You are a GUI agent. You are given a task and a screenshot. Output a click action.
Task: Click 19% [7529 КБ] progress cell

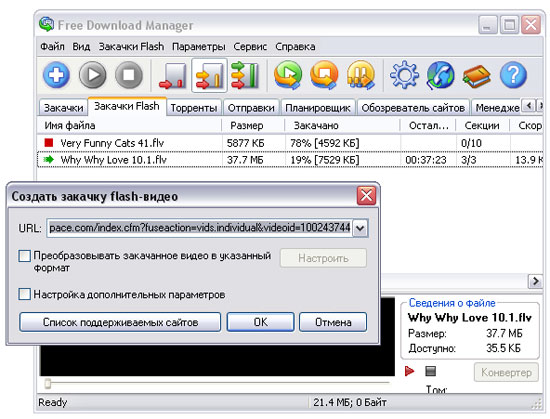[x=324, y=160]
